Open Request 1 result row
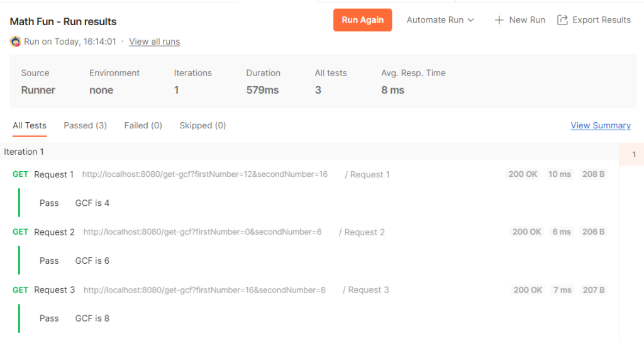Image resolution: width=644 pixels, height=343 pixels. tap(53, 174)
